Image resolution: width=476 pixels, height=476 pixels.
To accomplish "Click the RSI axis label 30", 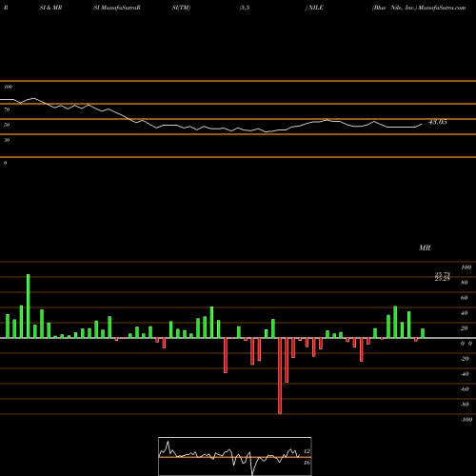I will tap(7, 140).
